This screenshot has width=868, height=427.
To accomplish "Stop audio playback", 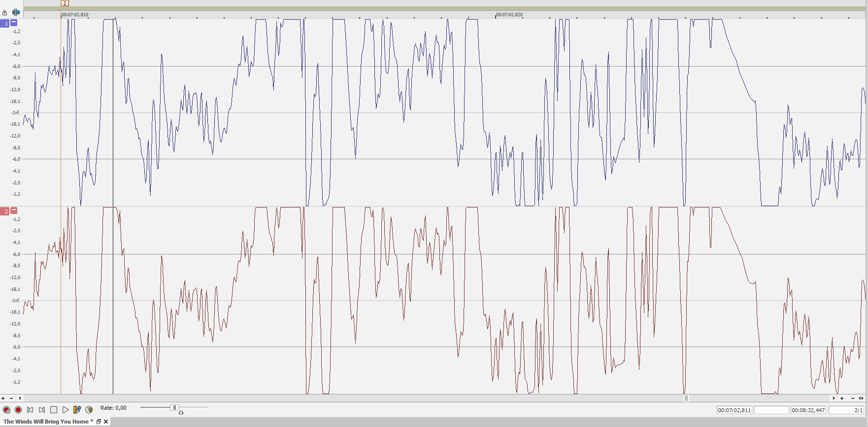I will 54,410.
